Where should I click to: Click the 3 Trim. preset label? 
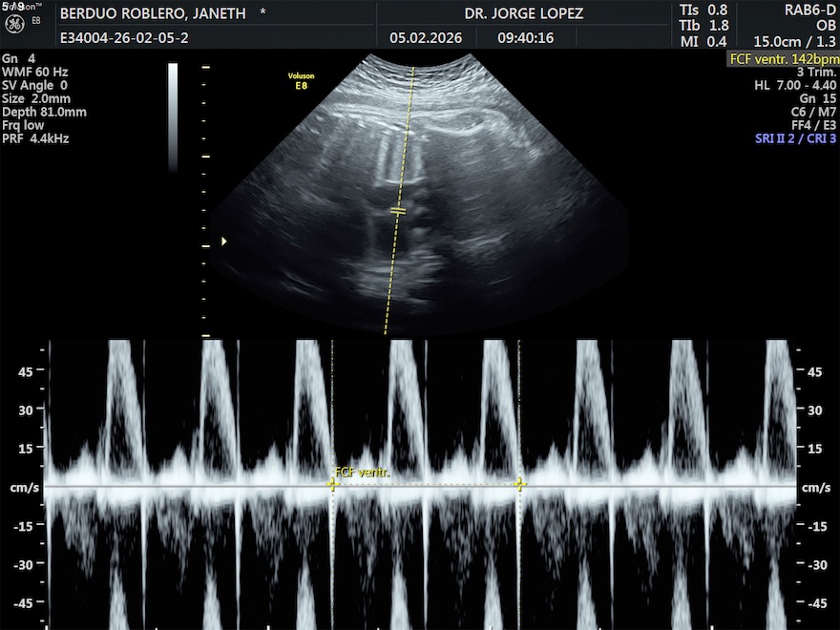coord(816,72)
